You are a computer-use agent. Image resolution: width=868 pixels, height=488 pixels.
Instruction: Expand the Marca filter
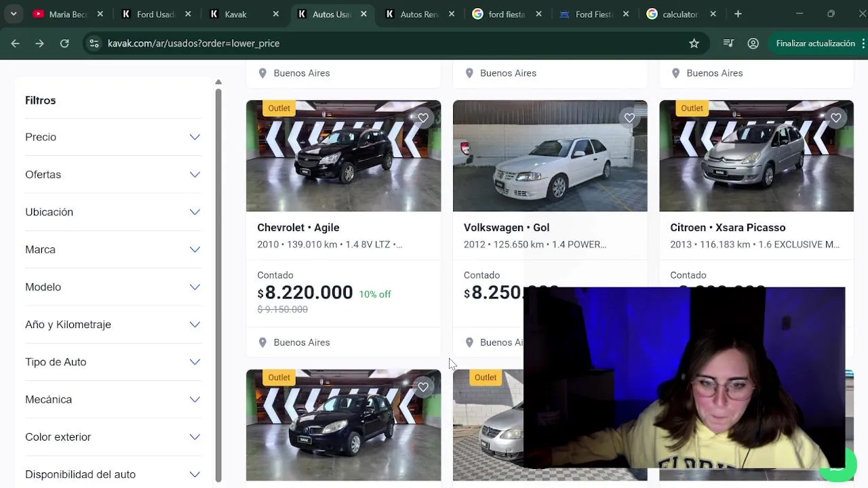pos(113,249)
